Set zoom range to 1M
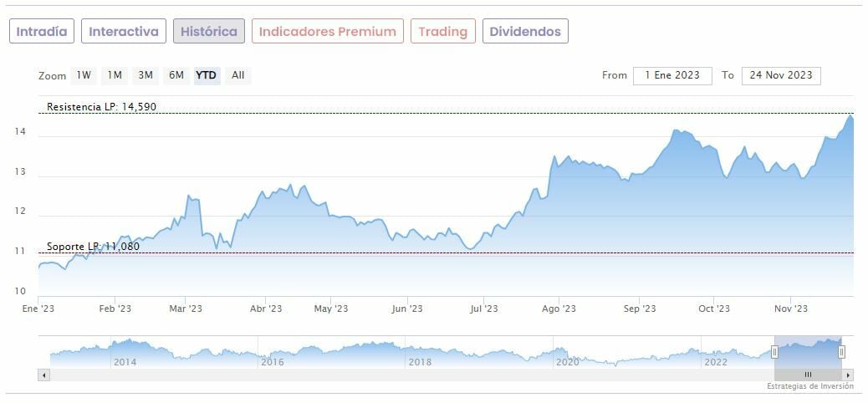 click(x=115, y=75)
